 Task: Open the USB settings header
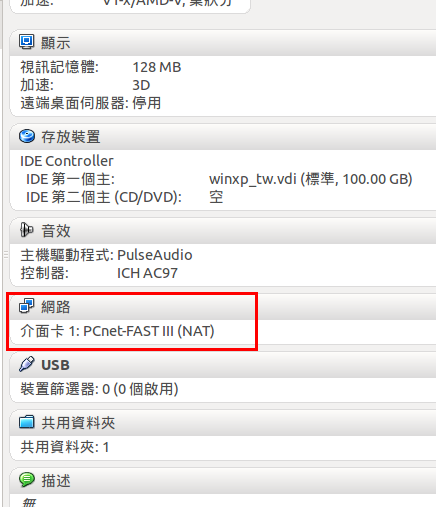pos(55,365)
